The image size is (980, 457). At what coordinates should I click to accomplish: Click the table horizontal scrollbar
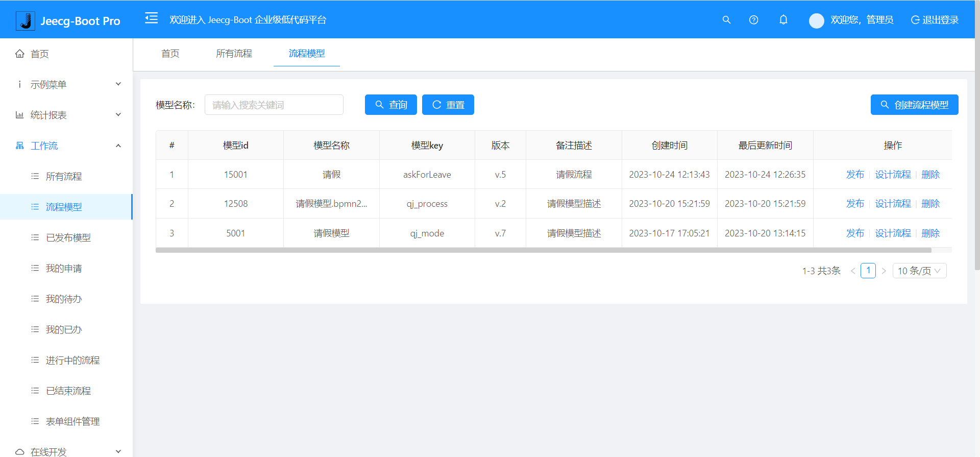[x=544, y=250]
